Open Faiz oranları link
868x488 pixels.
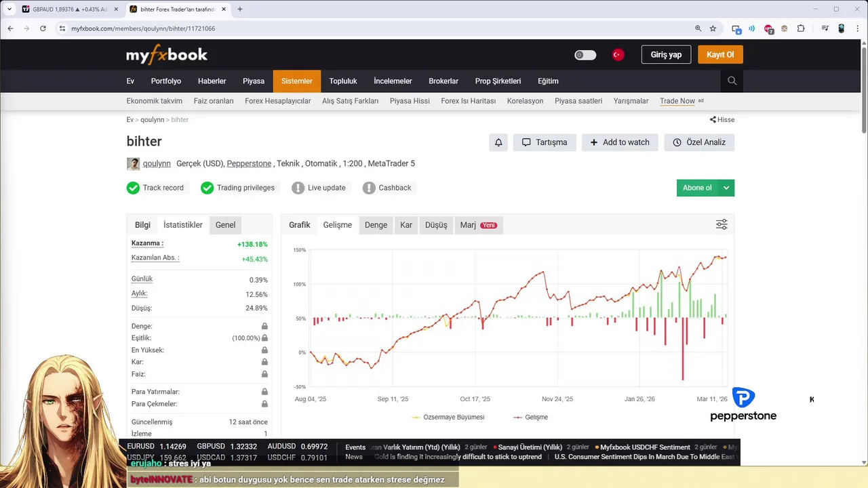(x=214, y=101)
